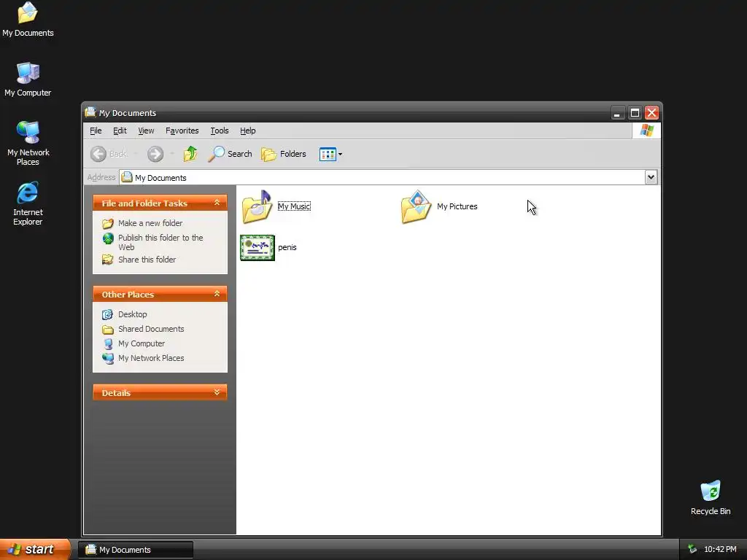Viewport: 747px width, 560px height.
Task: Select the Recycle Bin desktop icon
Action: 711,498
